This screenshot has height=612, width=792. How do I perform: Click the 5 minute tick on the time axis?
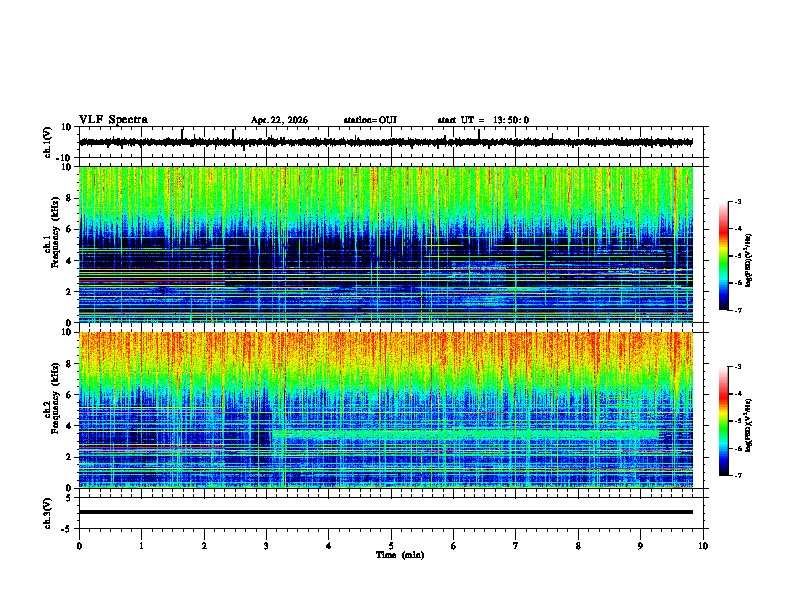[391, 546]
